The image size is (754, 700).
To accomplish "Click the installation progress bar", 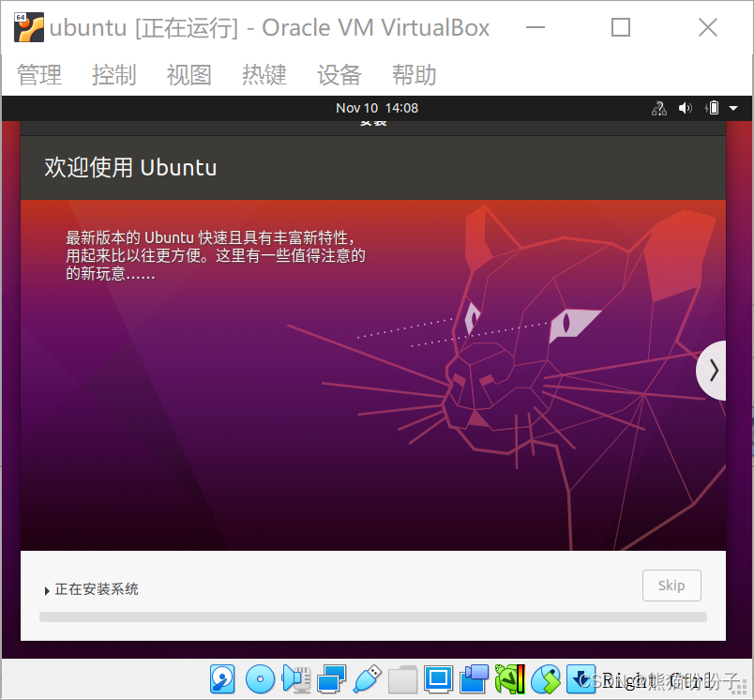I will click(373, 616).
